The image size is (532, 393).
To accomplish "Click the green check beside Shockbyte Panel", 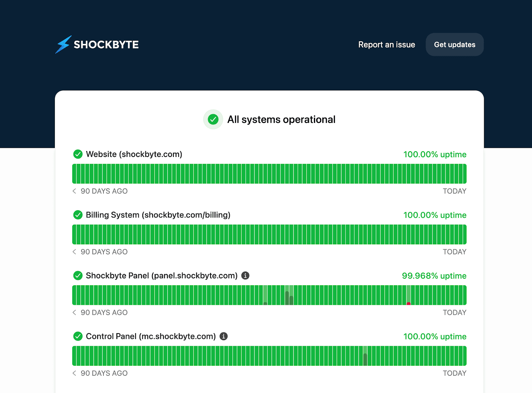I will tap(78, 275).
